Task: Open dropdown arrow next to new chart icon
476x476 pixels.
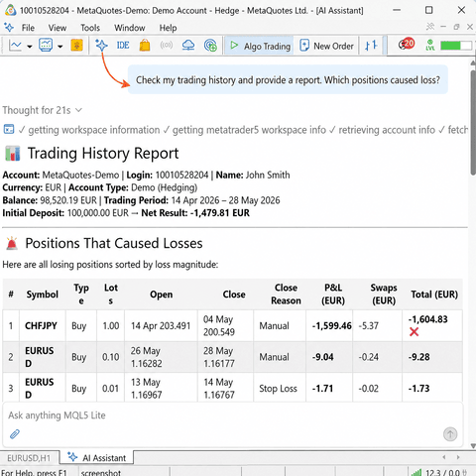Action: click(30, 47)
